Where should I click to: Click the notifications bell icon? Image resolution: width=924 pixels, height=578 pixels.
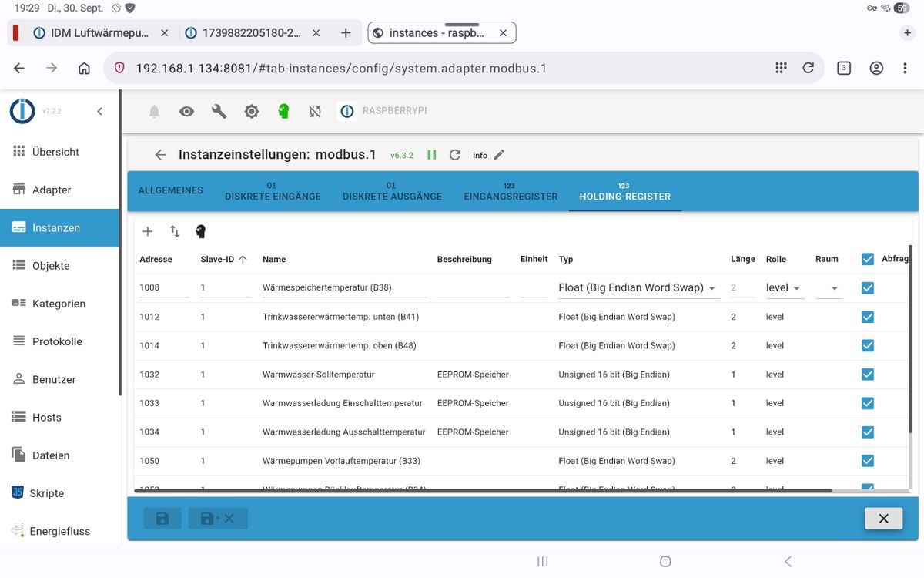(x=154, y=112)
